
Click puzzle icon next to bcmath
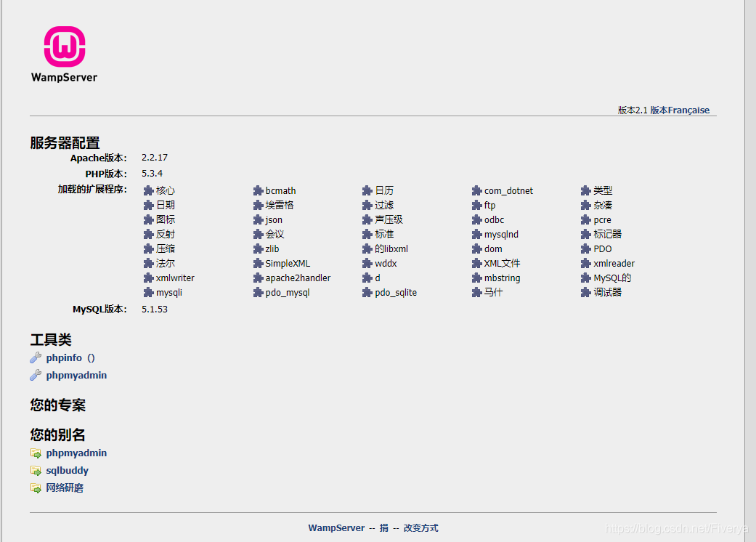pos(258,190)
